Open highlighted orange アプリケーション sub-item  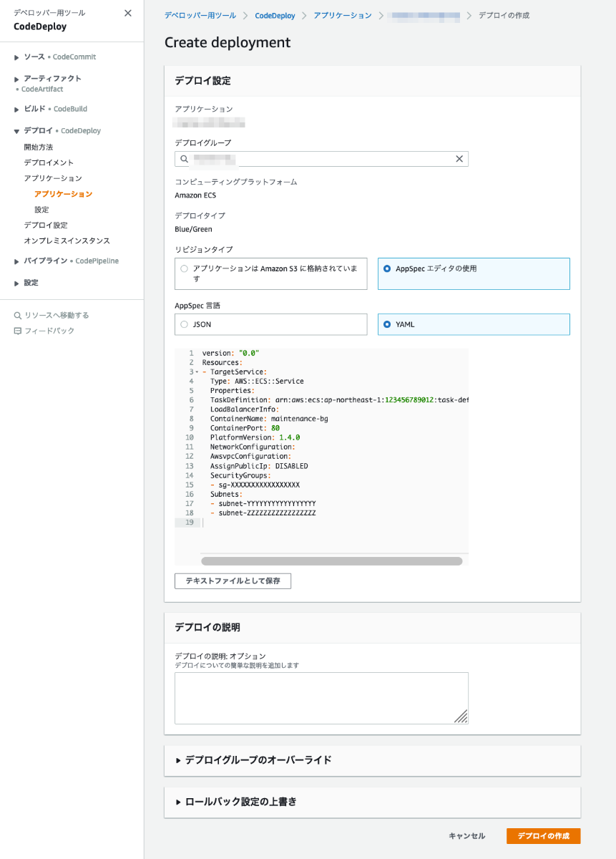click(x=63, y=194)
